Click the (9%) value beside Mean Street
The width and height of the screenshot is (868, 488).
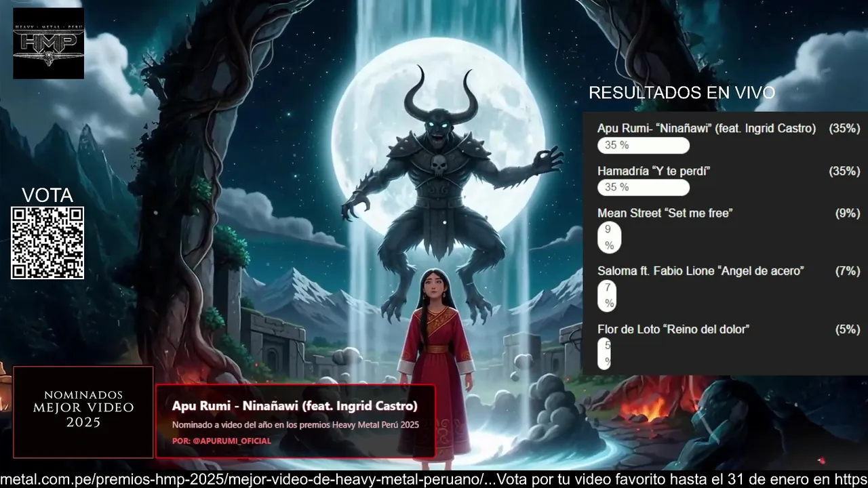click(x=848, y=213)
